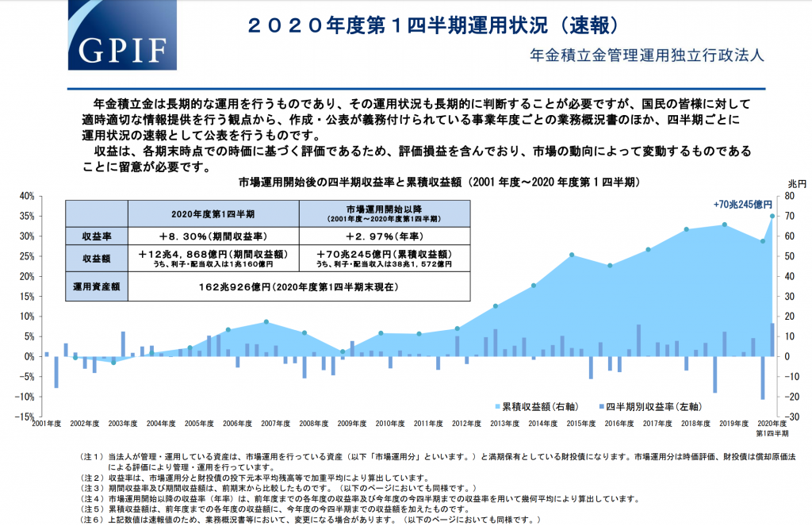
Task: Click the 2001年度 x-axis label
Action: coord(47,424)
